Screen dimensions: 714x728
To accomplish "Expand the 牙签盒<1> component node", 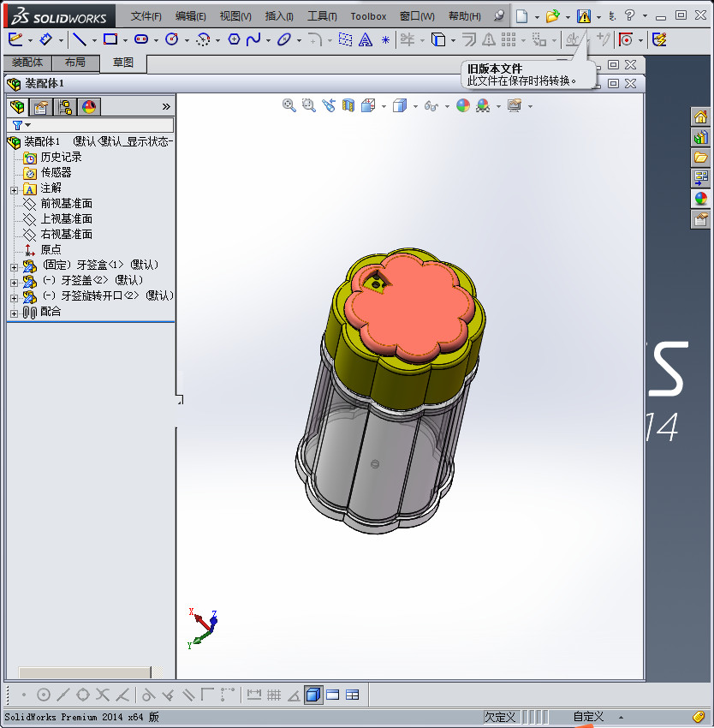I will tap(14, 267).
